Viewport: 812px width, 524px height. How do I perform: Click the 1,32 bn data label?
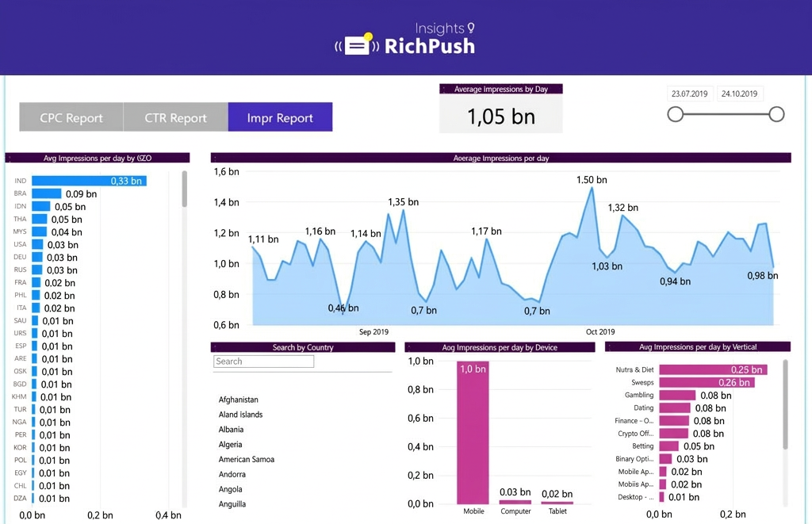(622, 208)
